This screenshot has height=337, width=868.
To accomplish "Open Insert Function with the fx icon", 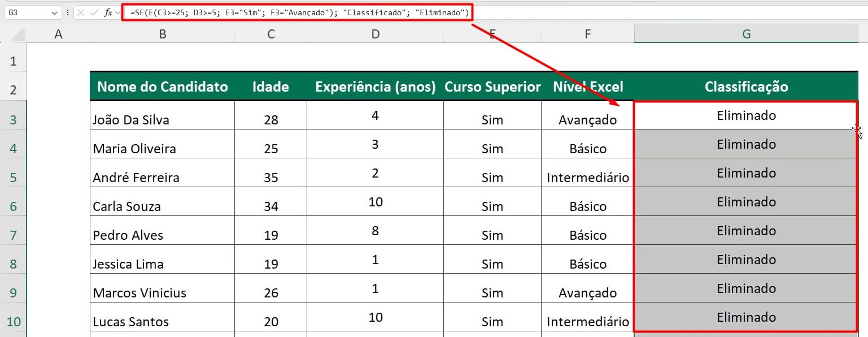I will click(108, 12).
